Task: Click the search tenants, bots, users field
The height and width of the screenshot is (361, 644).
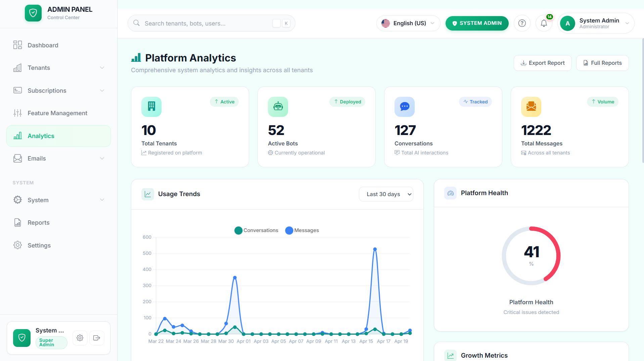Action: [x=212, y=23]
